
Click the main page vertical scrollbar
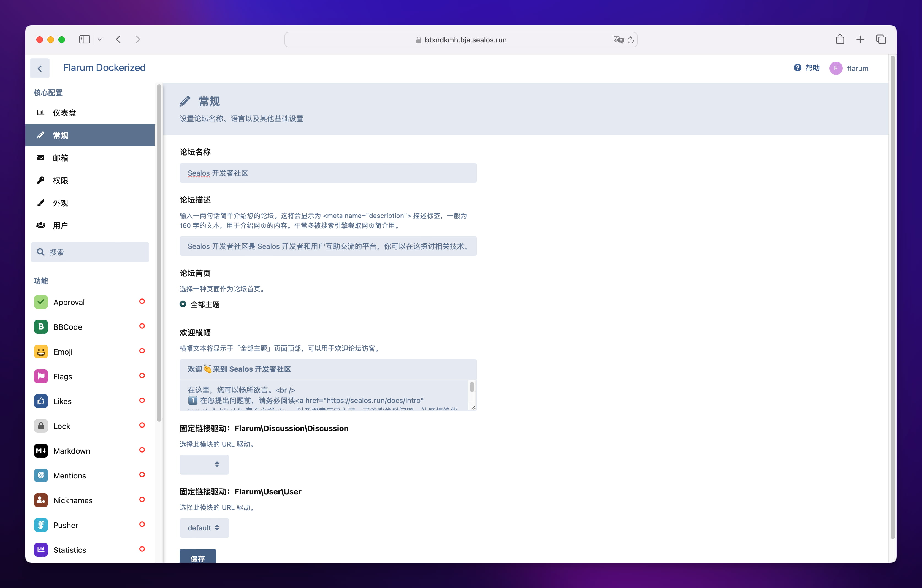(x=893, y=297)
